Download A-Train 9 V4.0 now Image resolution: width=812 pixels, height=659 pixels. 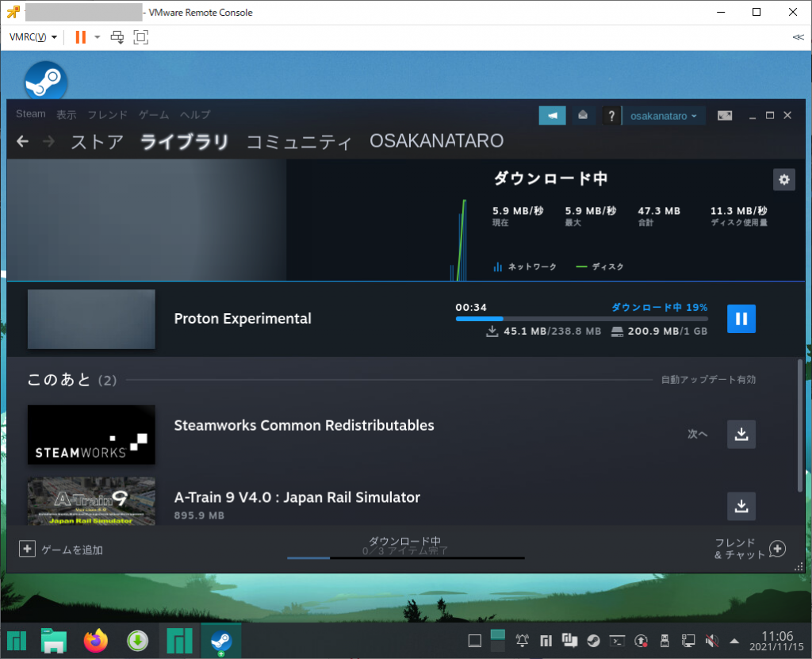(x=741, y=506)
